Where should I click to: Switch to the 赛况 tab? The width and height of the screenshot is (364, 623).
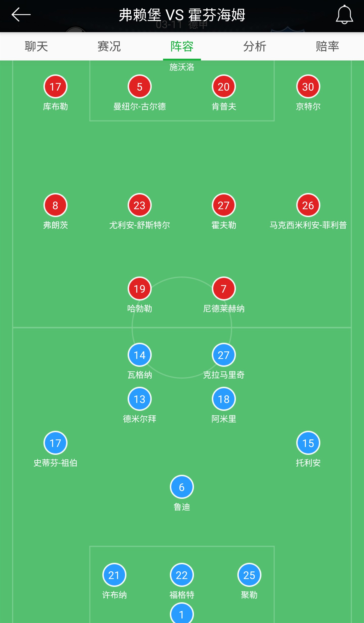point(109,46)
